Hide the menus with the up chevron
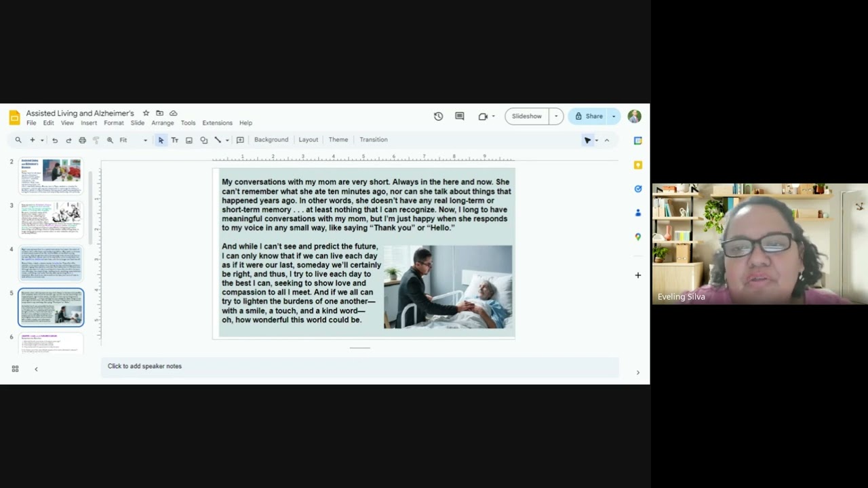Image resolution: width=868 pixels, height=488 pixels. pyautogui.click(x=607, y=140)
